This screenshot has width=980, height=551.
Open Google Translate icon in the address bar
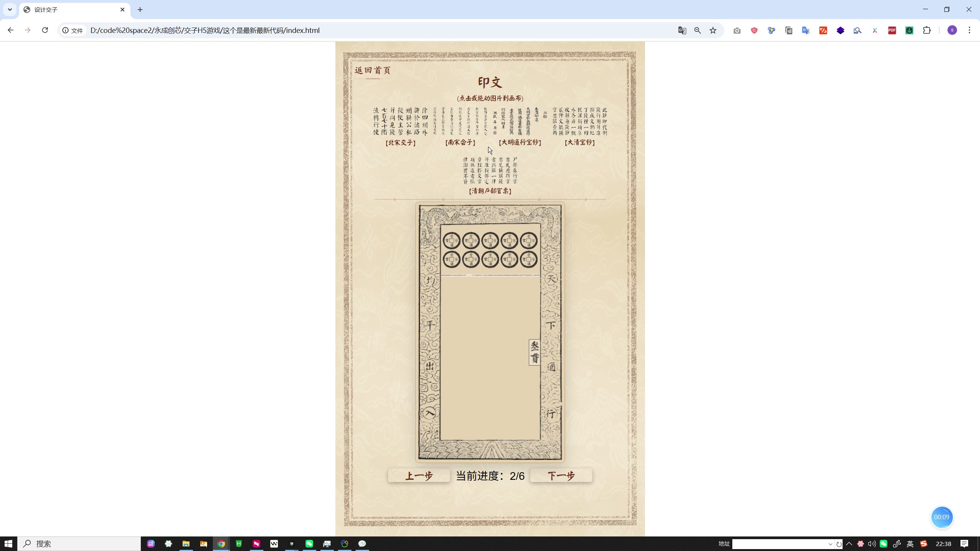pyautogui.click(x=682, y=30)
